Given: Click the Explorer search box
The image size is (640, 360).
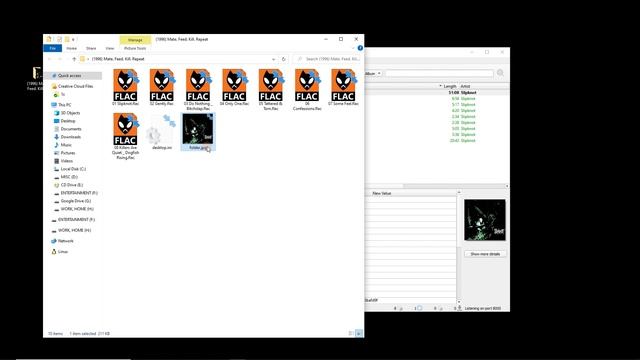Looking at the screenshot, I should coord(328,59).
